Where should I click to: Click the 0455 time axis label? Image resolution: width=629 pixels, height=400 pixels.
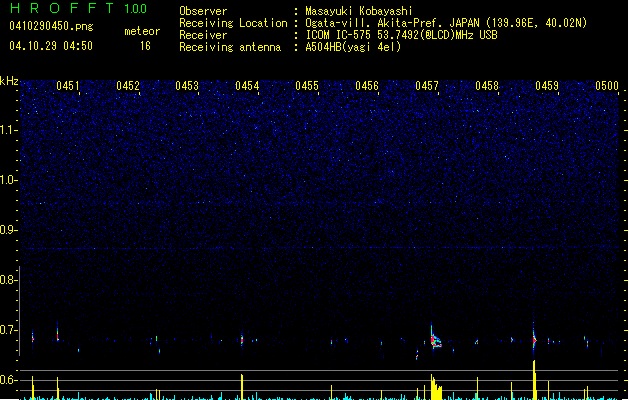click(307, 86)
